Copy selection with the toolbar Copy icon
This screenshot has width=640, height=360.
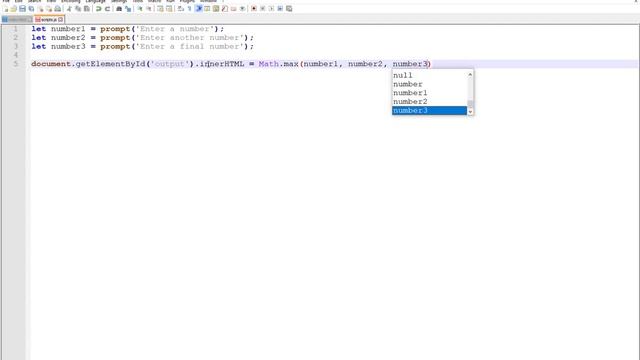tap(78, 9)
